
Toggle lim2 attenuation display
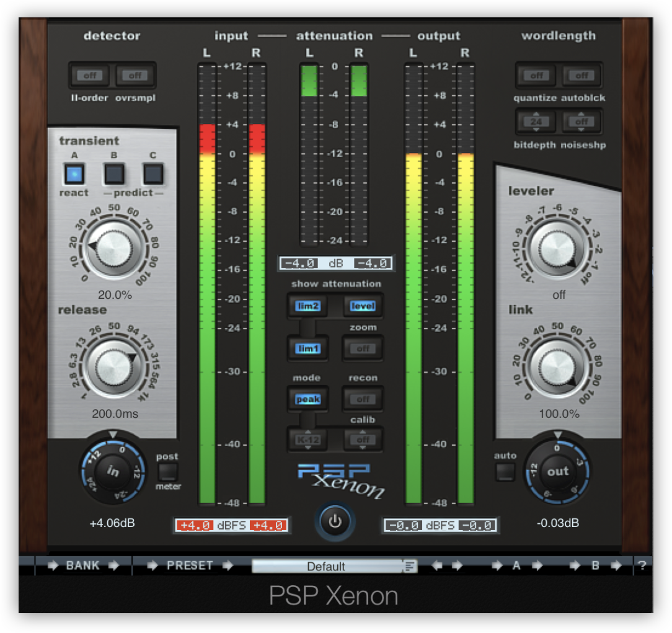pos(307,306)
